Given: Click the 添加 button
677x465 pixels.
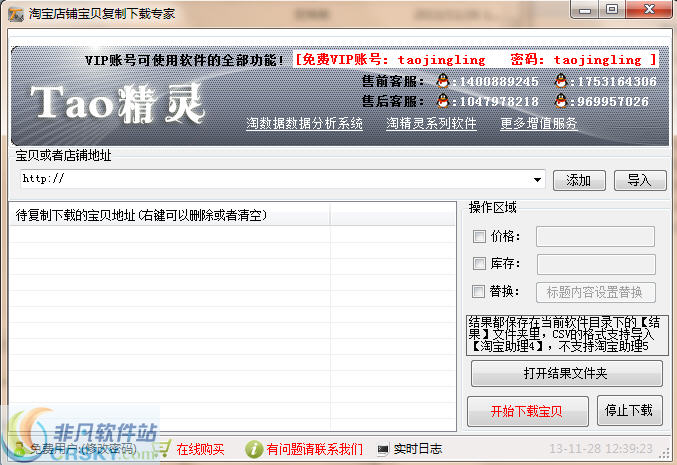Looking at the screenshot, I should pos(579,180).
